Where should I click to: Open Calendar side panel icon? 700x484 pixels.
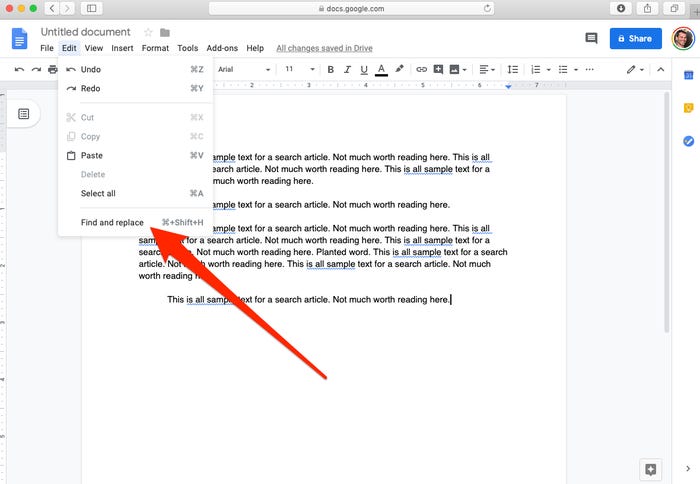(688, 75)
